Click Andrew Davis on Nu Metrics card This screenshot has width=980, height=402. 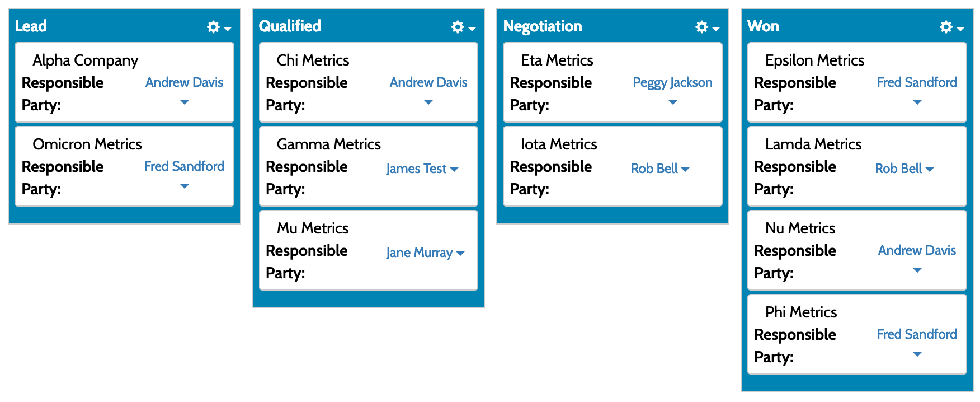917,250
